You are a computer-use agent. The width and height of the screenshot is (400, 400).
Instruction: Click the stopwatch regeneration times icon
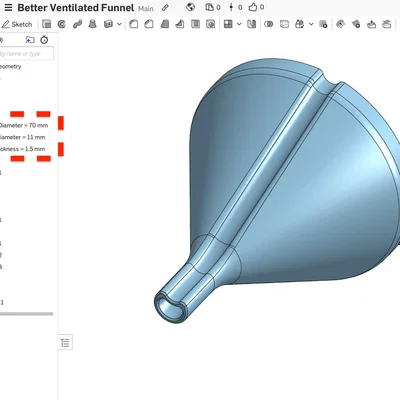click(44, 40)
